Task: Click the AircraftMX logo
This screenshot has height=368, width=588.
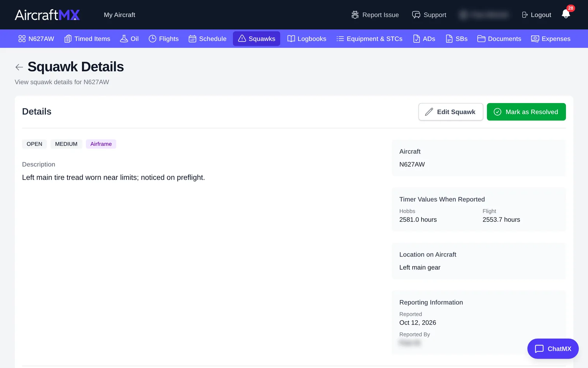Action: [47, 15]
